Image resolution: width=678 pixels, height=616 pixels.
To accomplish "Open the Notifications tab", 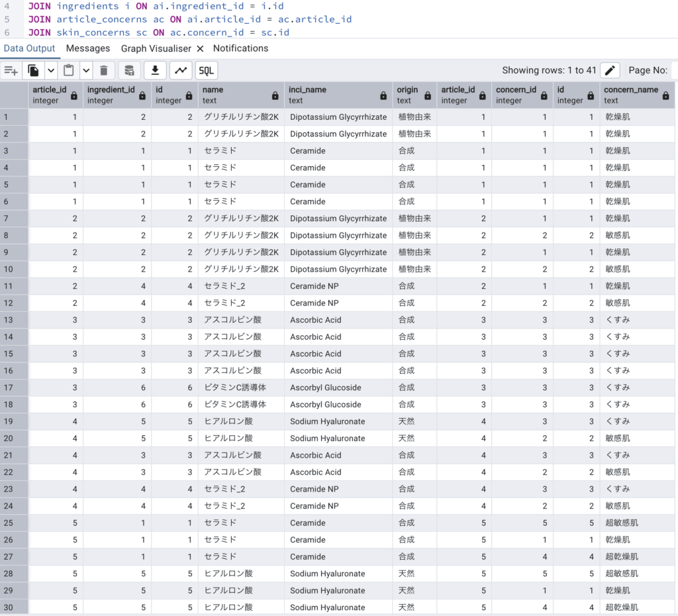I will [240, 48].
